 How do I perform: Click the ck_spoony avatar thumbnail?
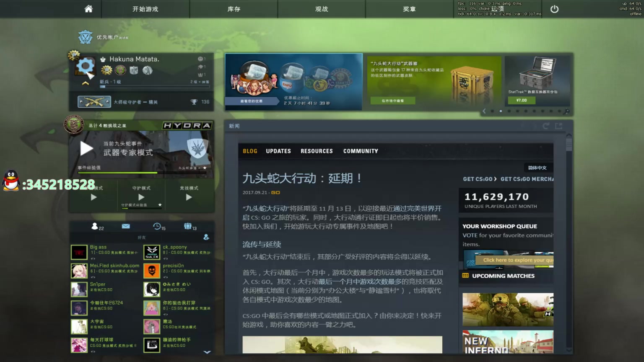[x=152, y=252]
